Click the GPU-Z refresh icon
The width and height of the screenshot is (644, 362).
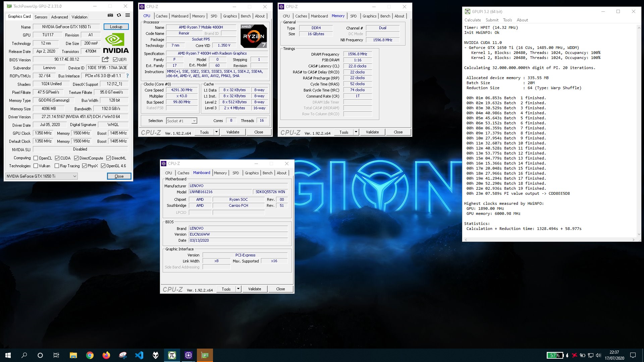coord(119,15)
